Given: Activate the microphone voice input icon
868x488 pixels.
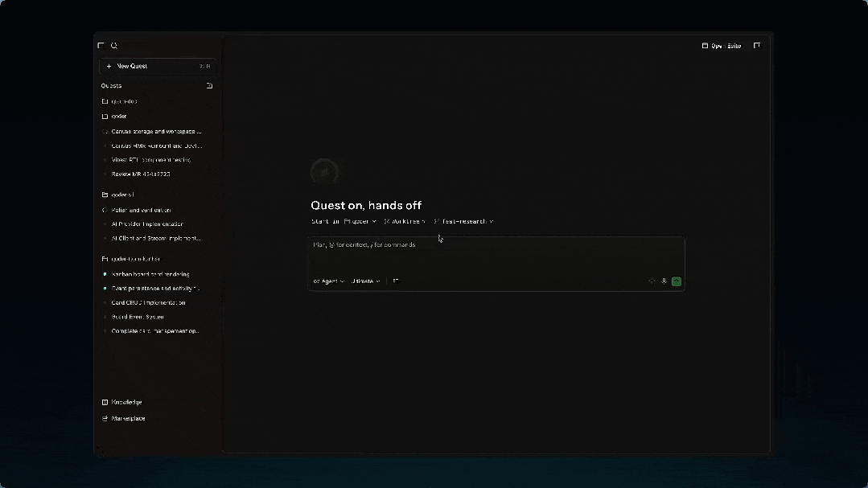Looking at the screenshot, I should (664, 281).
